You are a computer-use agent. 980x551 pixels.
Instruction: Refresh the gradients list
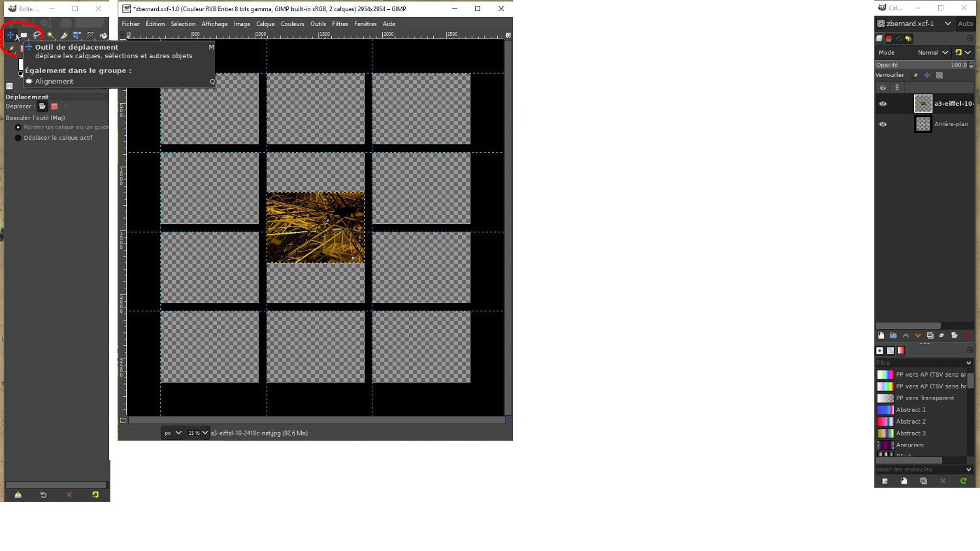coord(963,481)
